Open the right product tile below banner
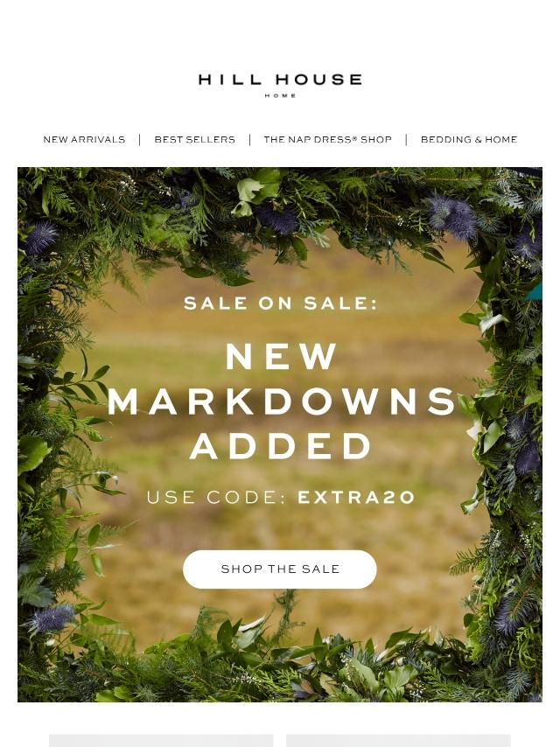Image resolution: width=560 pixels, height=747 pixels. coord(398,740)
